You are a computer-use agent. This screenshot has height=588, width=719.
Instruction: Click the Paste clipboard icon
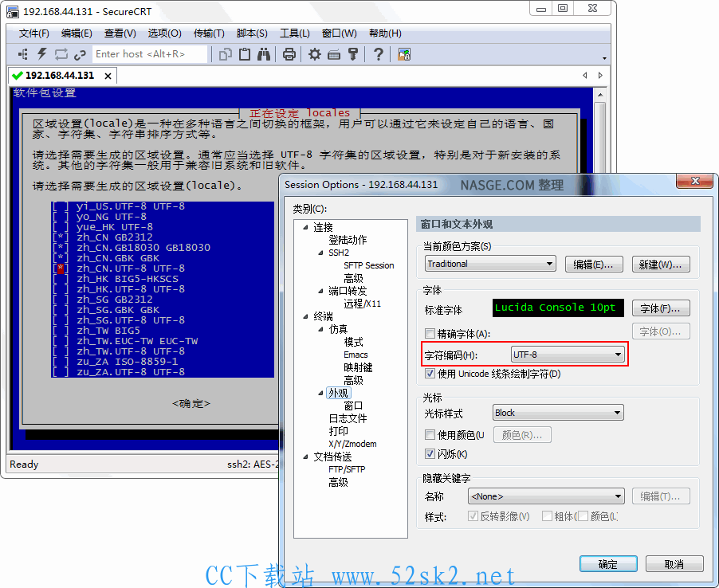[245, 54]
